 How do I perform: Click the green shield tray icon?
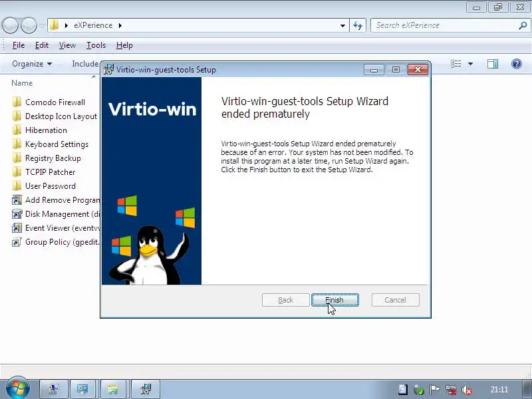pyautogui.click(x=419, y=390)
